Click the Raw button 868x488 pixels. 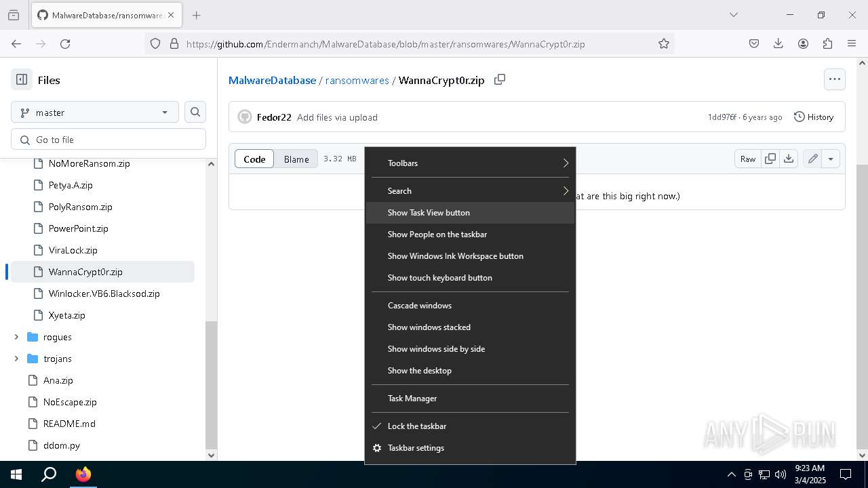pos(748,159)
